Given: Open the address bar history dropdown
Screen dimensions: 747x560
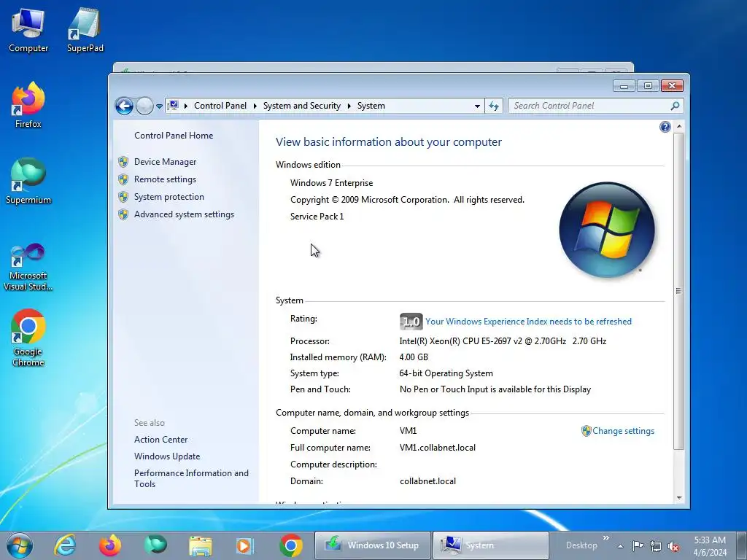Looking at the screenshot, I should click(x=477, y=106).
